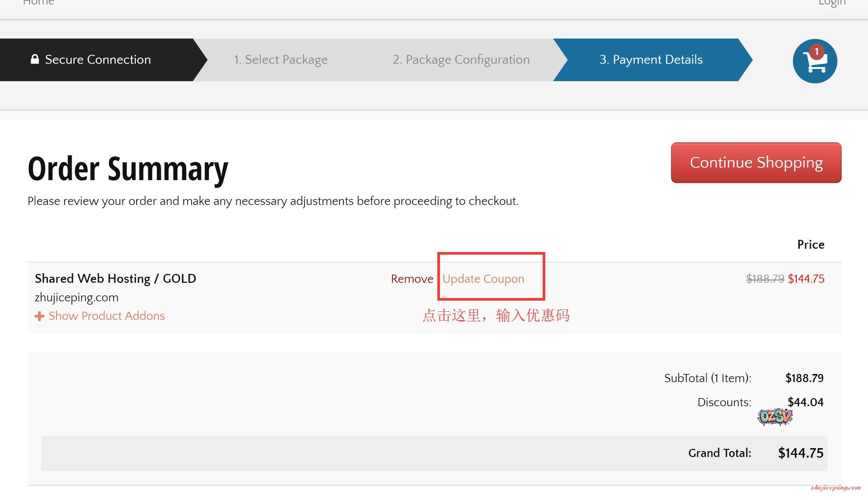The width and height of the screenshot is (868, 500).
Task: Click the plus icon beside Product Addons
Action: [39, 316]
